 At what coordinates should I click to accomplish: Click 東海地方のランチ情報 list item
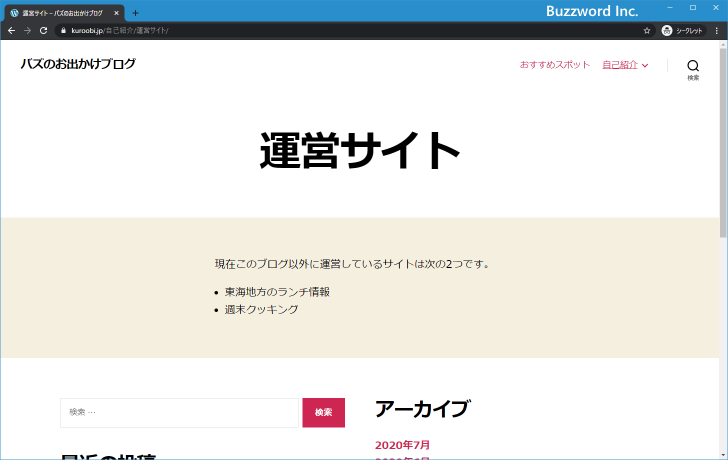pos(277,292)
